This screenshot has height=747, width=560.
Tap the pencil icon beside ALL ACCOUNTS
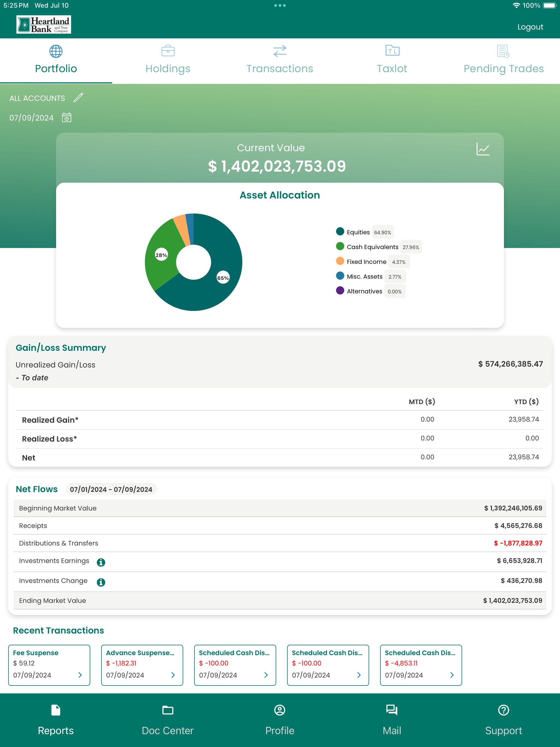pos(78,98)
